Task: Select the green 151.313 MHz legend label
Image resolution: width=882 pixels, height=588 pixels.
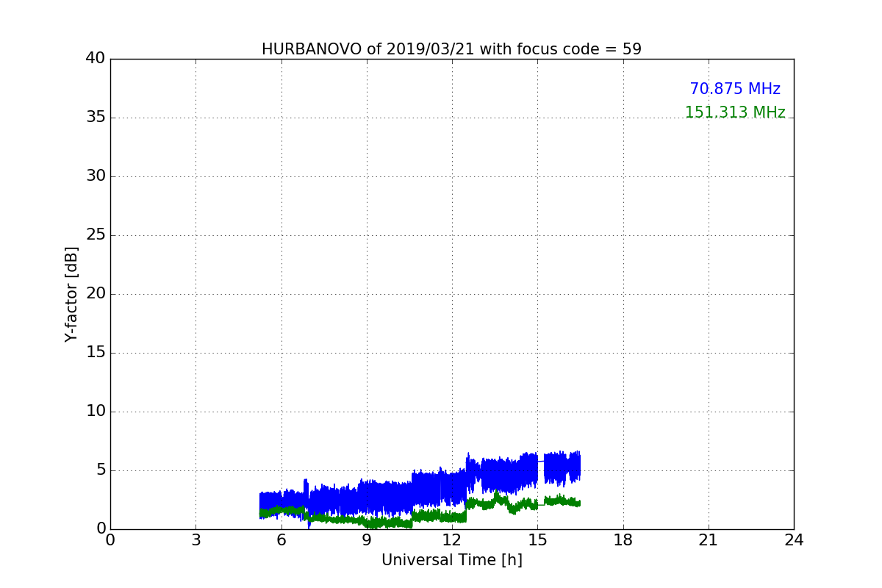Action: tap(735, 112)
